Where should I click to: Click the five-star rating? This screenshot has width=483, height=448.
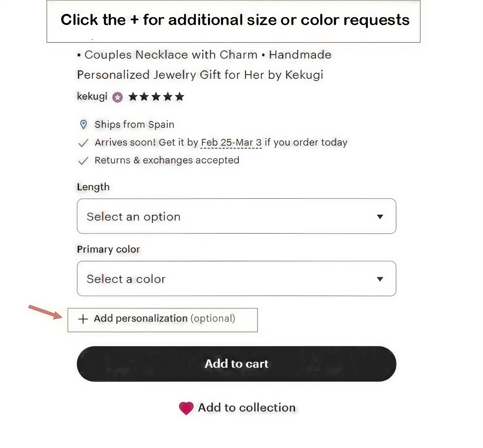point(156,97)
